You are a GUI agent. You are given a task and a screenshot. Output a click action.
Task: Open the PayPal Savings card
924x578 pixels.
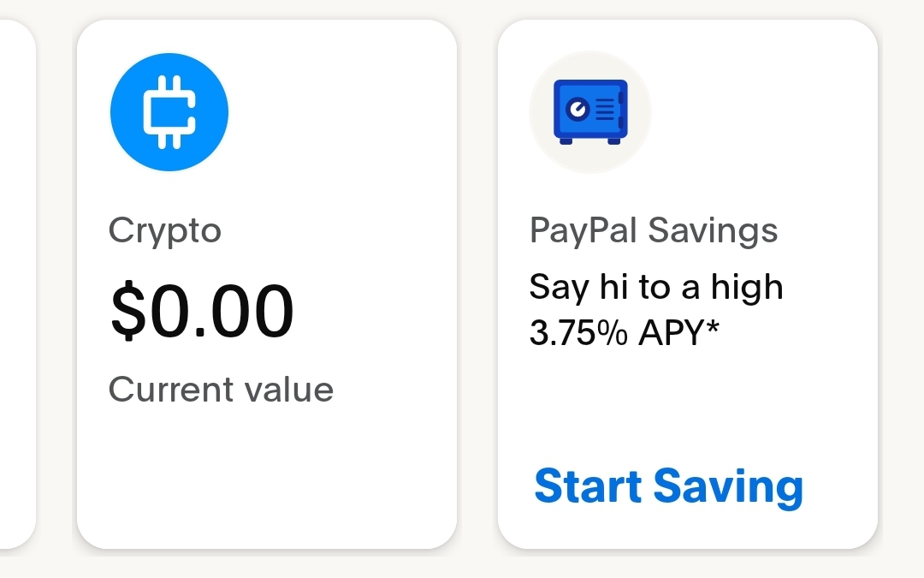[x=688, y=284]
